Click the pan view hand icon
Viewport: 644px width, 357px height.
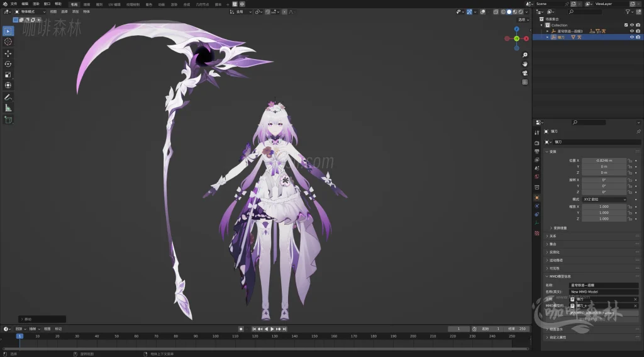[525, 64]
